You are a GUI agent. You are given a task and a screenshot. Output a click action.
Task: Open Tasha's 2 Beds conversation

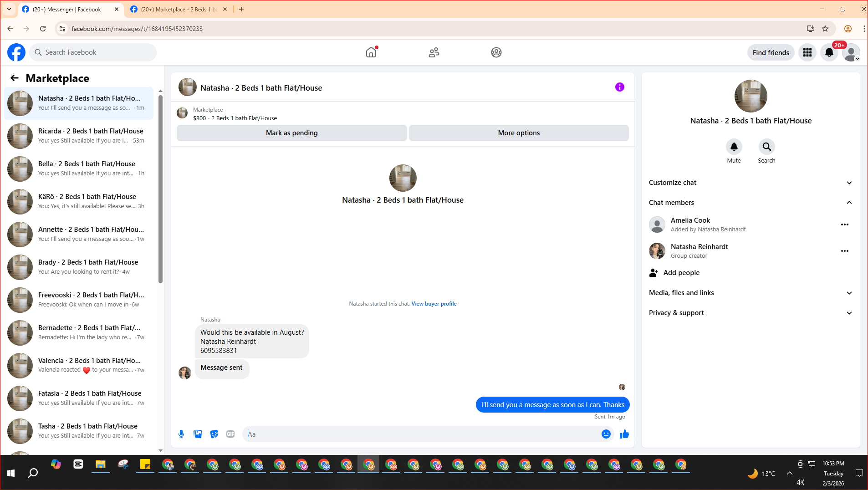[x=79, y=431]
